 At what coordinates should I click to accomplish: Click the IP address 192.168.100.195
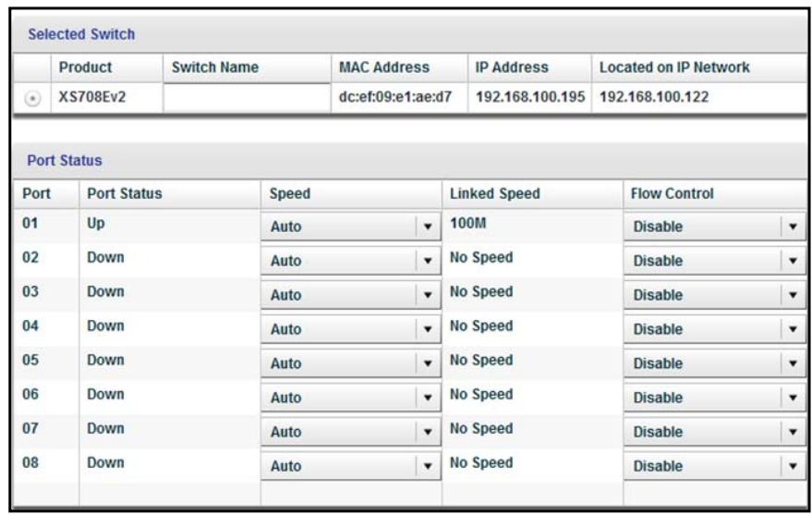[x=530, y=97]
